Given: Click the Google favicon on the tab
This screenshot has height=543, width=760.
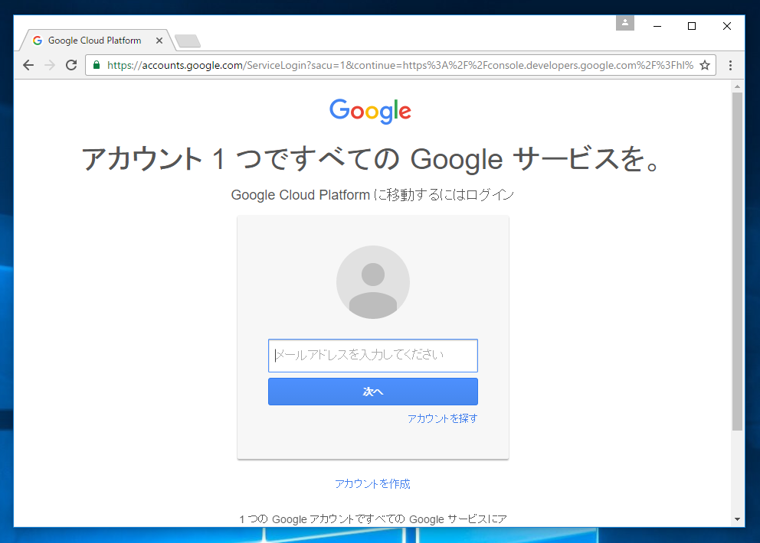Looking at the screenshot, I should click(x=37, y=41).
